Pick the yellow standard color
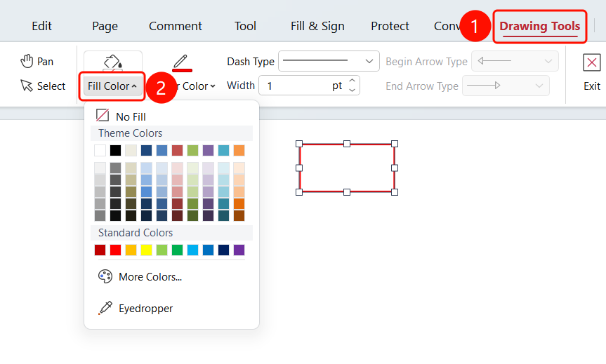The height and width of the screenshot is (364, 606). (x=147, y=250)
